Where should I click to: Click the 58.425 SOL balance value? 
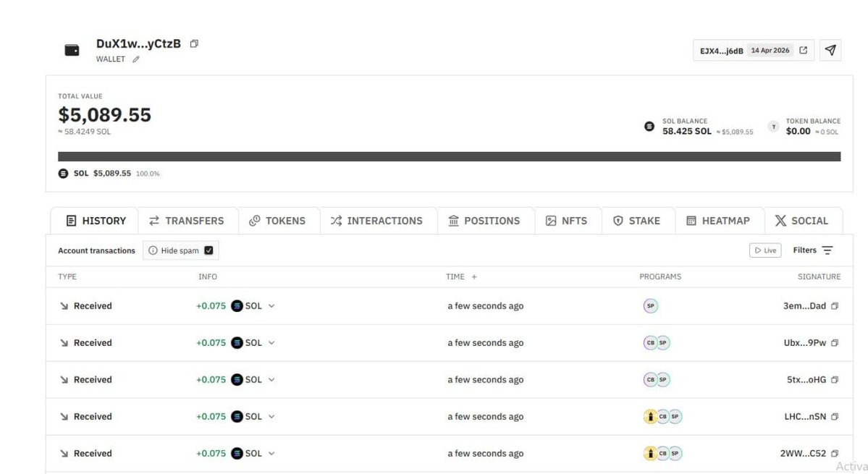pyautogui.click(x=687, y=132)
